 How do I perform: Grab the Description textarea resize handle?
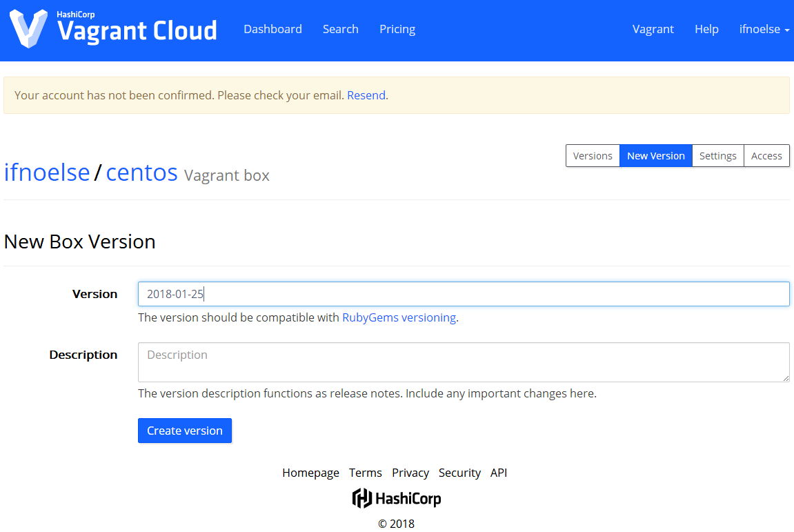786,378
